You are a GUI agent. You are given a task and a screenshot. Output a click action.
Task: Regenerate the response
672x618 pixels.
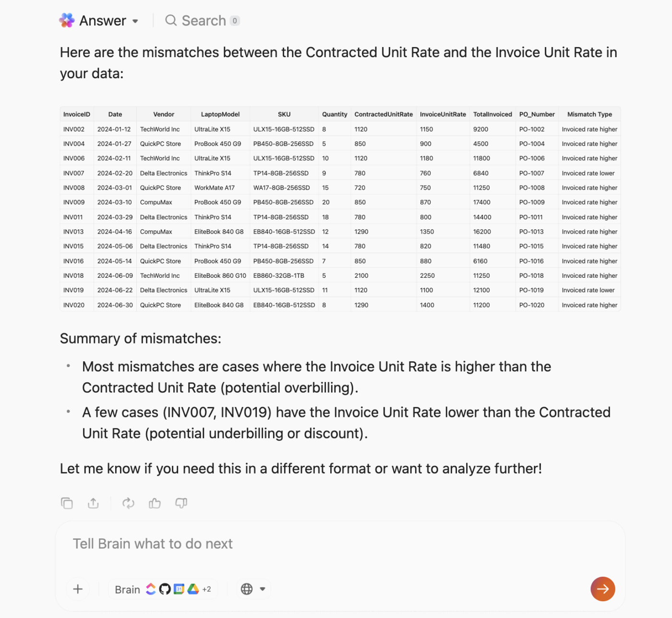128,503
